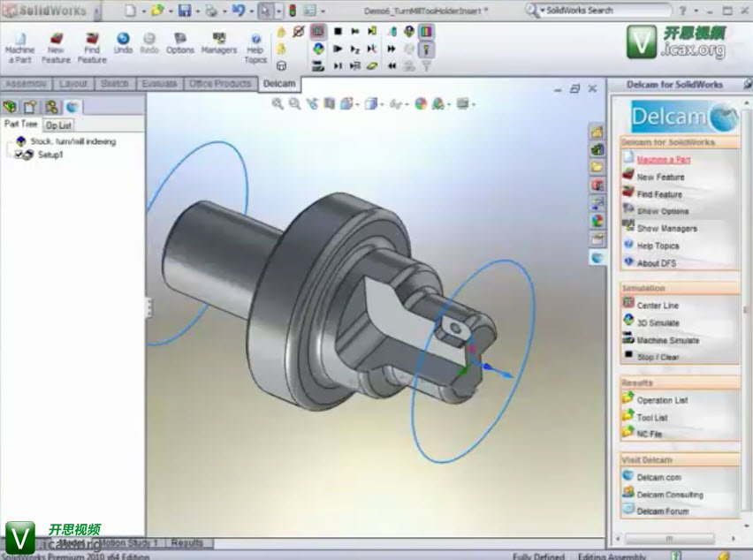
Task: Click the simulation Play arrow button
Action: pos(338,49)
